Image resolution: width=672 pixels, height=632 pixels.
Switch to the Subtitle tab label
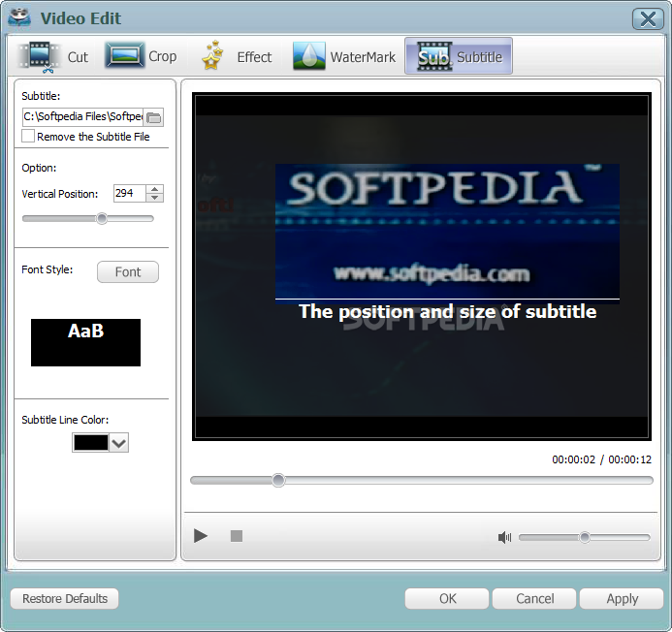click(x=479, y=57)
